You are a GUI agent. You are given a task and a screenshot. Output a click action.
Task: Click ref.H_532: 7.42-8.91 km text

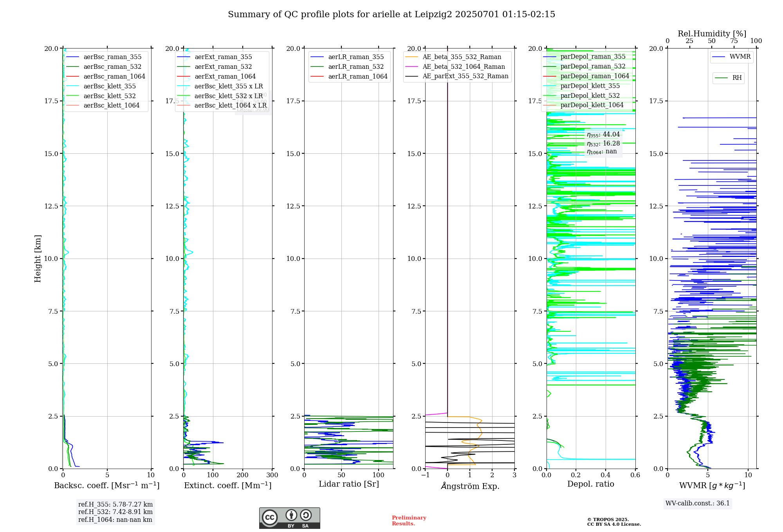click(115, 512)
